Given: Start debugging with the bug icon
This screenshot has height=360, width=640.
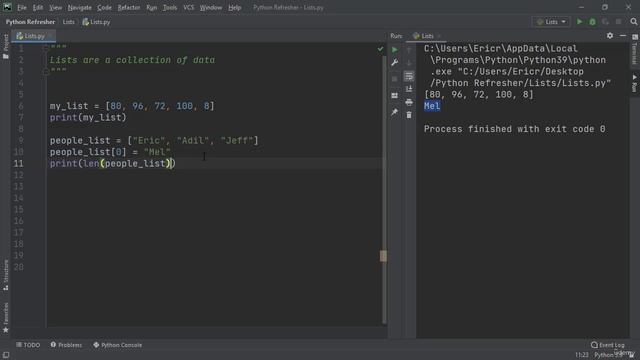Looking at the screenshot, I should tap(592, 22).
